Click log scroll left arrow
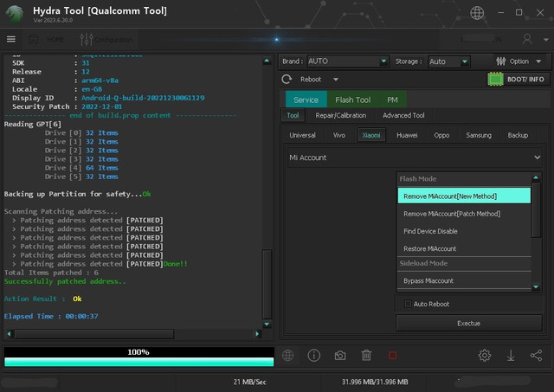554x392 pixels. point(10,334)
